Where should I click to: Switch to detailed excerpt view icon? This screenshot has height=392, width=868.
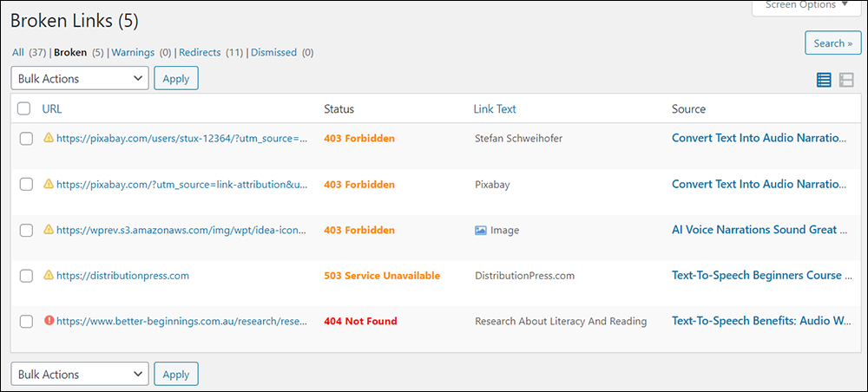845,80
